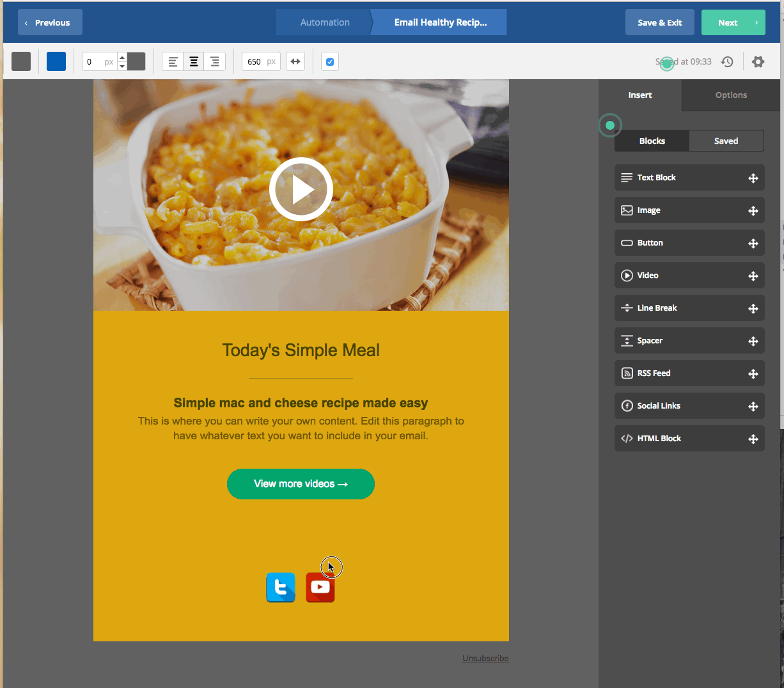
Task: Increase border width with the up stepper arrow
Action: (122, 58)
